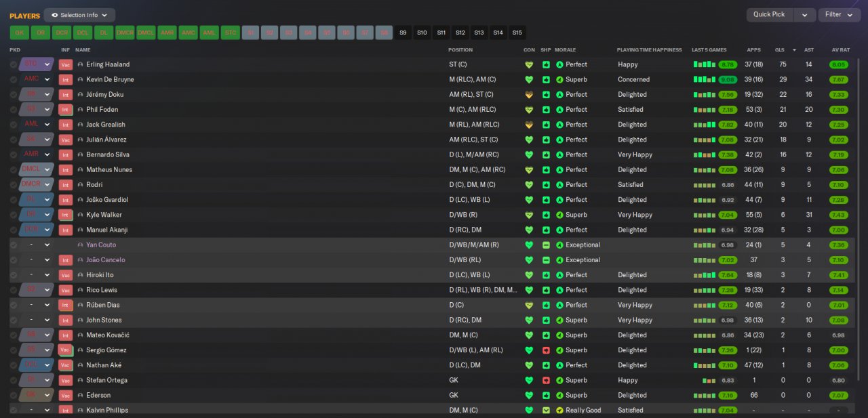Tick the picked checkbox for Hiroki Ito
This screenshot has height=418, width=868.
[14, 275]
